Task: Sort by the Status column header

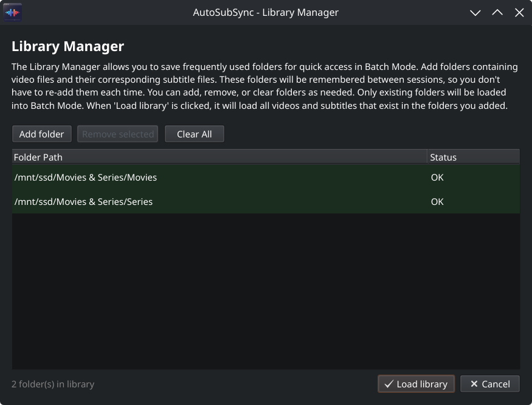Action: pos(473,157)
